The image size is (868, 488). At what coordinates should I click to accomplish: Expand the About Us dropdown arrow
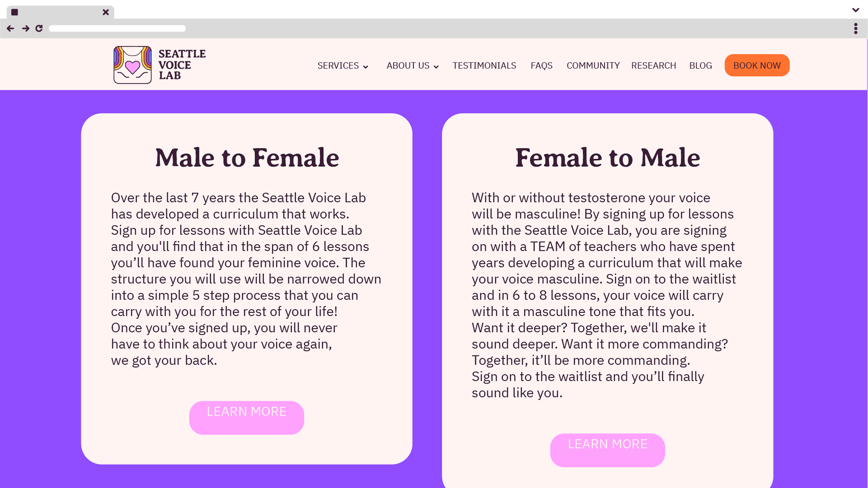click(436, 67)
